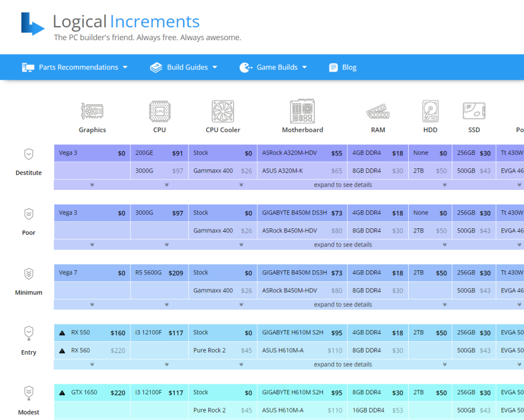Click the Graphics column header label
Screen dimensions: 524x420
(92, 130)
